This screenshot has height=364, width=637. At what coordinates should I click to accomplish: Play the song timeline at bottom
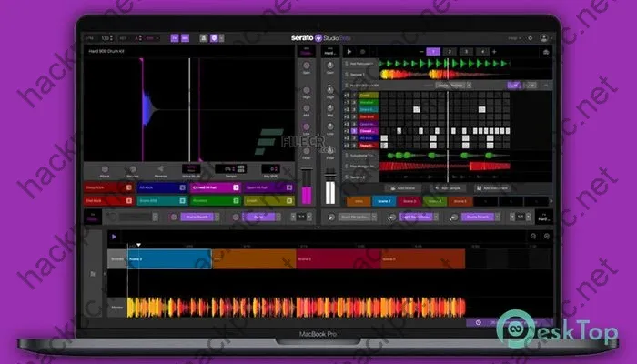pos(114,237)
